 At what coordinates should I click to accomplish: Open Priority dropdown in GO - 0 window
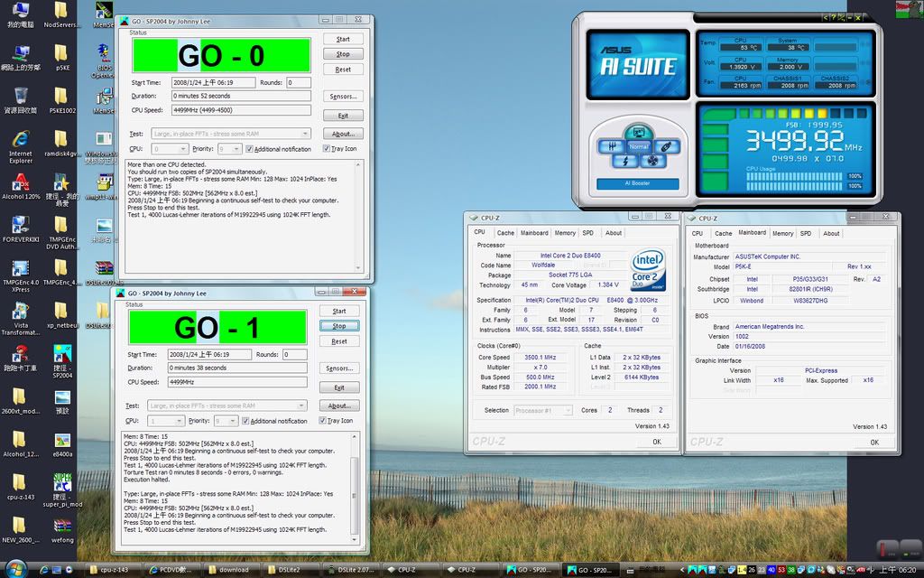coord(230,149)
